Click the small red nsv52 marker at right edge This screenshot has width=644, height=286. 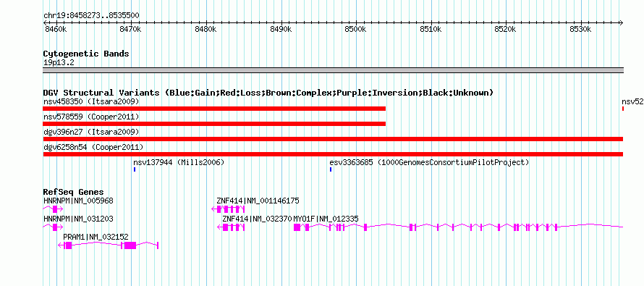pos(623,109)
